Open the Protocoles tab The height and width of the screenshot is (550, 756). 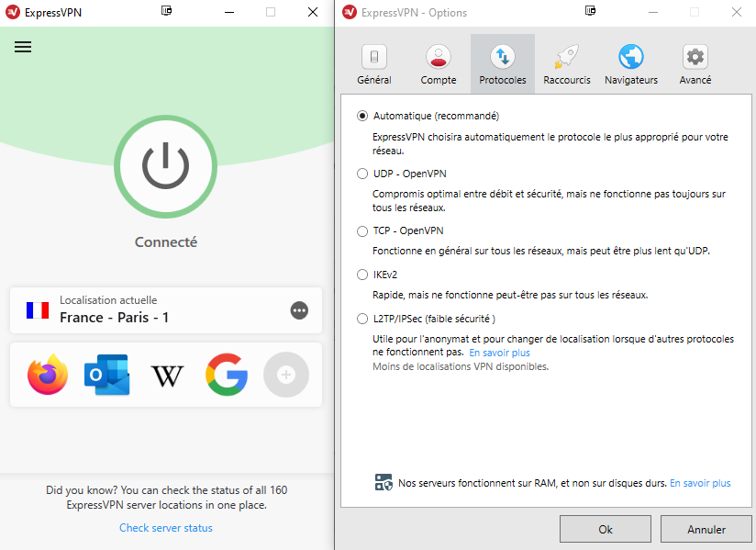click(503, 64)
